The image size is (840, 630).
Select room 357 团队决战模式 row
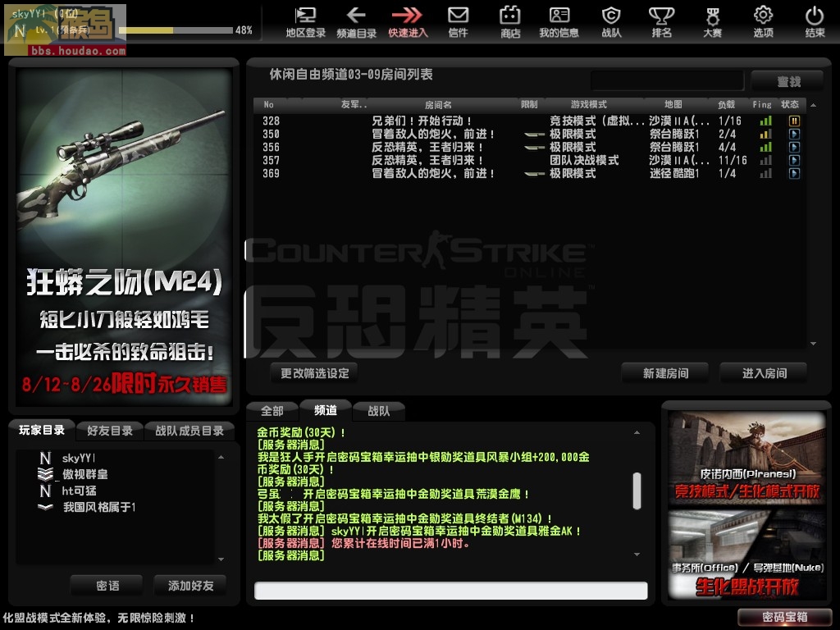pos(531,160)
